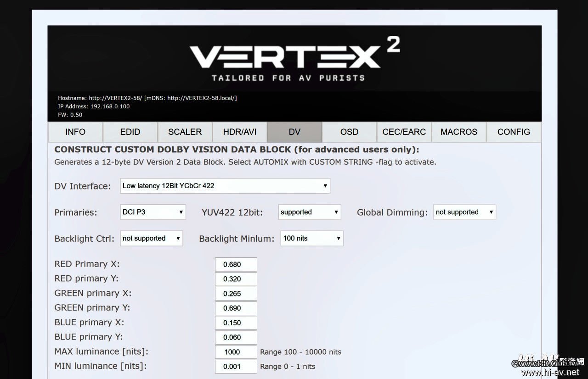Click the 'Global Dimming:' label
The width and height of the screenshot is (588, 379).
(x=392, y=212)
